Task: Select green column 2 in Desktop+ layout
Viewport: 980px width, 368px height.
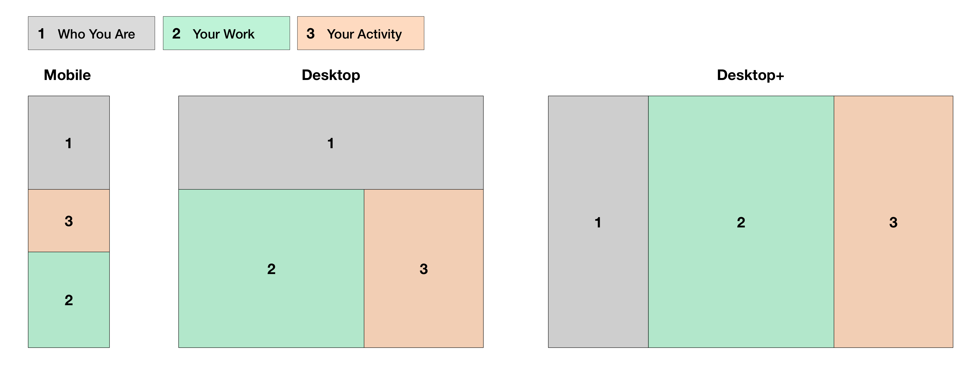Action: (x=741, y=222)
